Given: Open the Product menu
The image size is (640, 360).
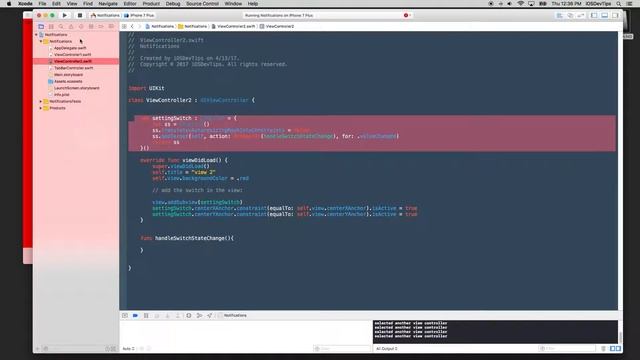Looking at the screenshot, I should tap(151, 4).
